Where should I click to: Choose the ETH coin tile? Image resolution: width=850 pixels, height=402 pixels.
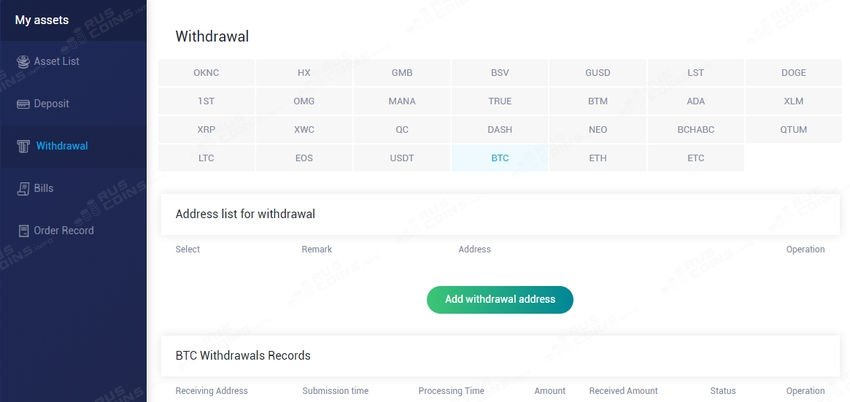click(x=598, y=158)
